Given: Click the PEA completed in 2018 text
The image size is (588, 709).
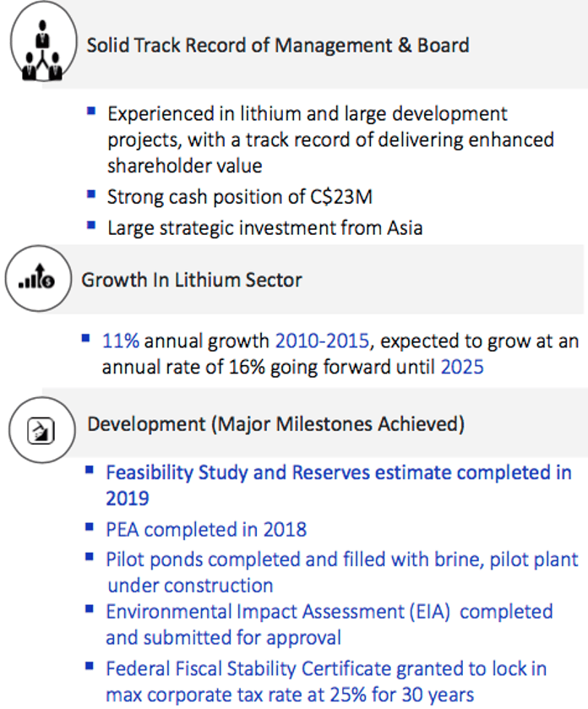Looking at the screenshot, I should [206, 530].
